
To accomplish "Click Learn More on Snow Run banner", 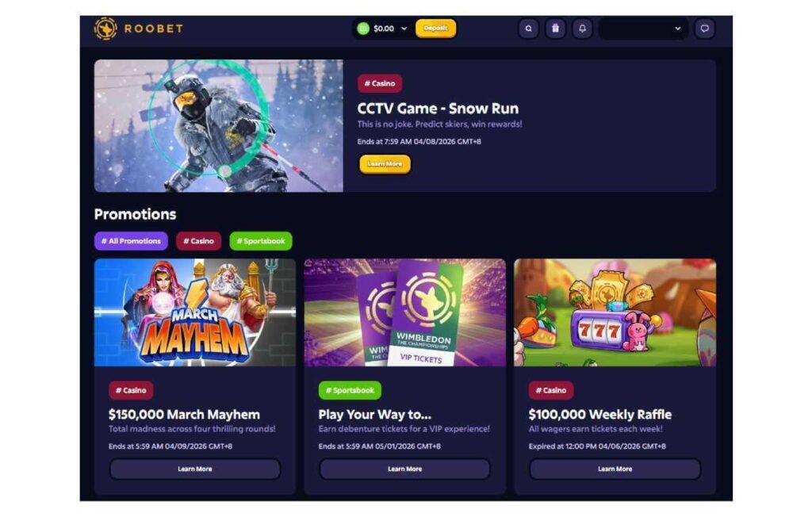I will tap(385, 163).
